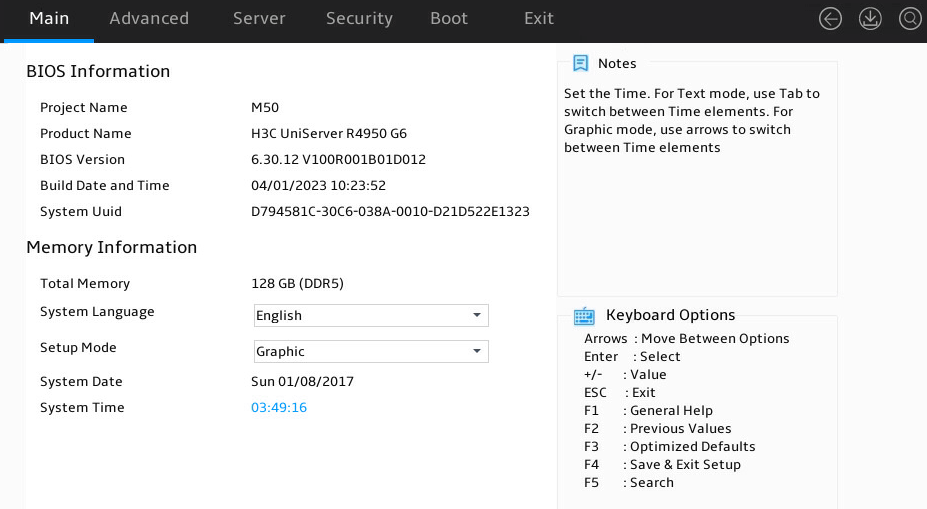Screen dimensions: 927x509
Task: Click Total Memory value 128 GB (DDR5)
Action: click(297, 284)
